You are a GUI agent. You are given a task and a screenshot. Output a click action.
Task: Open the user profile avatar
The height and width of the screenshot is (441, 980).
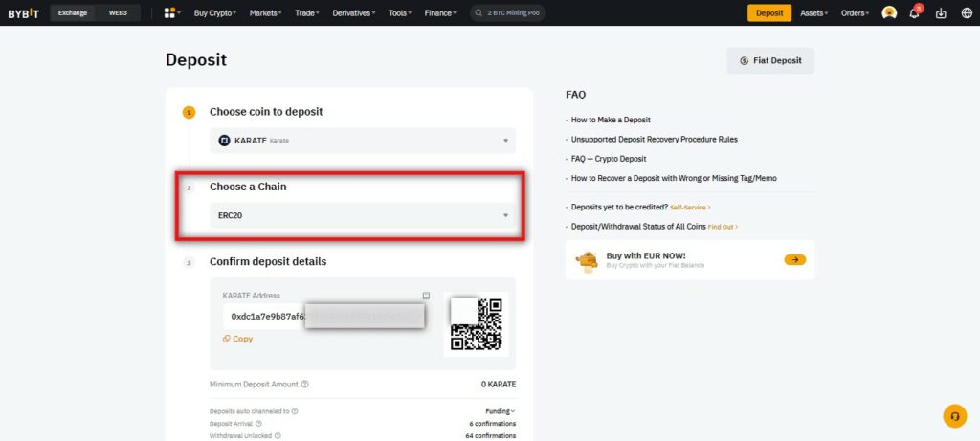click(889, 13)
